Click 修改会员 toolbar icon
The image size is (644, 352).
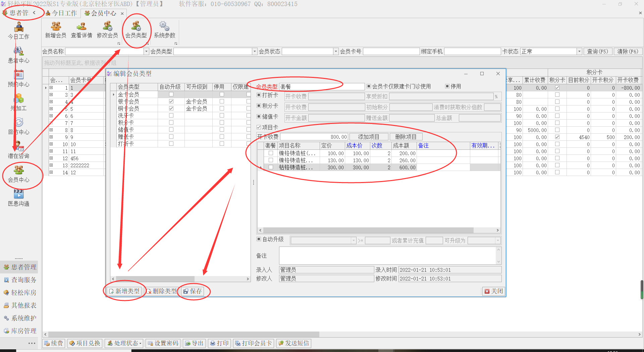(107, 30)
